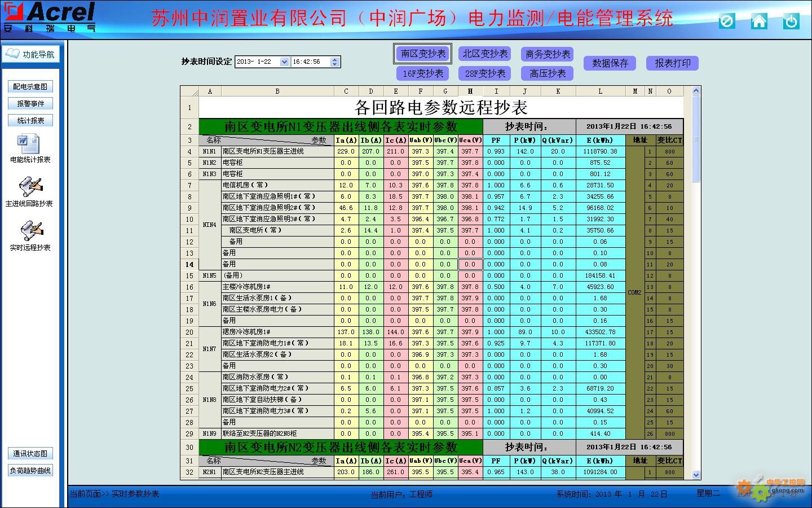The image size is (812, 508).
Task: Click the 报表打印 button
Action: pos(672,63)
